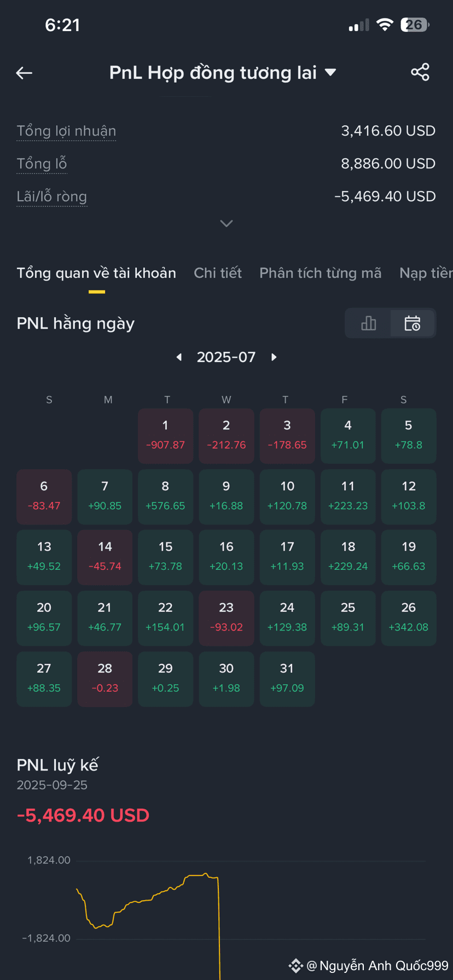Open the Chi tiết tab

(218, 273)
